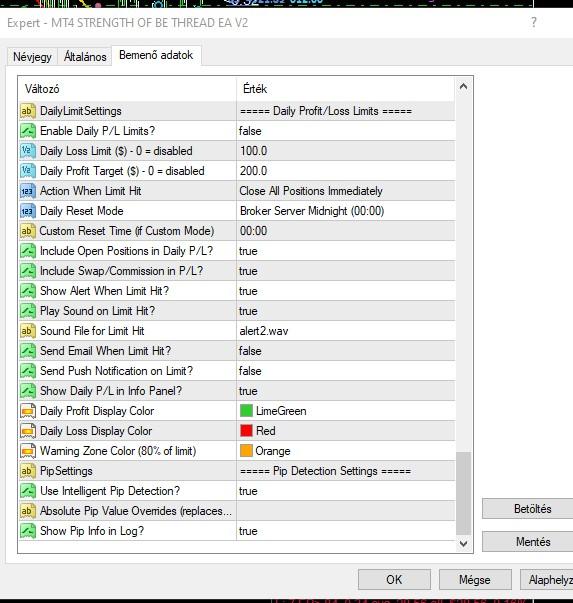573x603 pixels.
Task: Open LimeGreen color dropdown for Daily Profit
Action: pyautogui.click(x=346, y=411)
